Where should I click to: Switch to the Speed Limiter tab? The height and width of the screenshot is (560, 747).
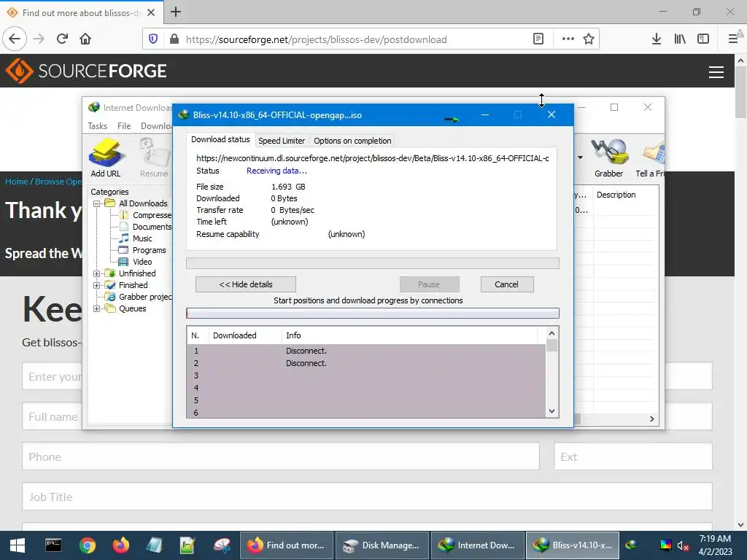(282, 141)
